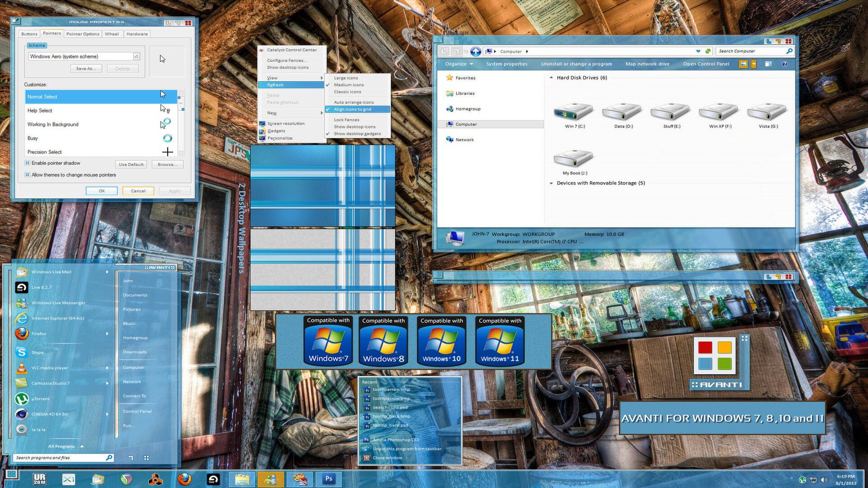The width and height of the screenshot is (868, 488).
Task: Open the address bar history dropdown
Action: point(698,51)
